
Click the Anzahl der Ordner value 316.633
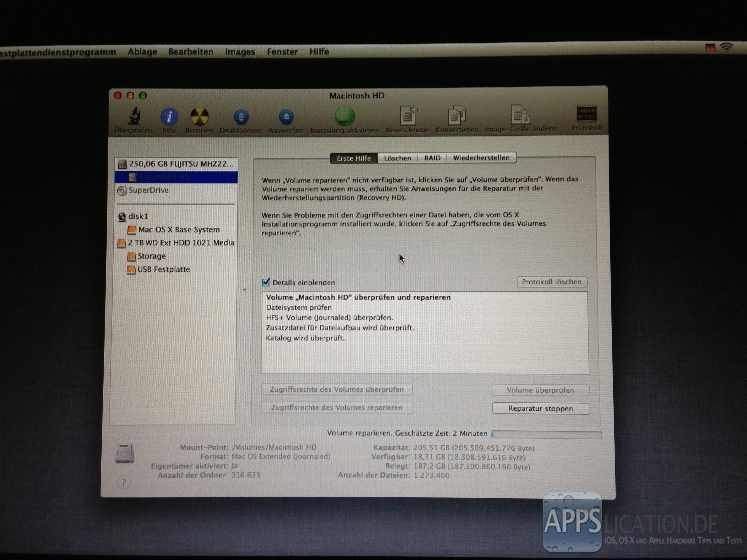pyautogui.click(x=246, y=475)
